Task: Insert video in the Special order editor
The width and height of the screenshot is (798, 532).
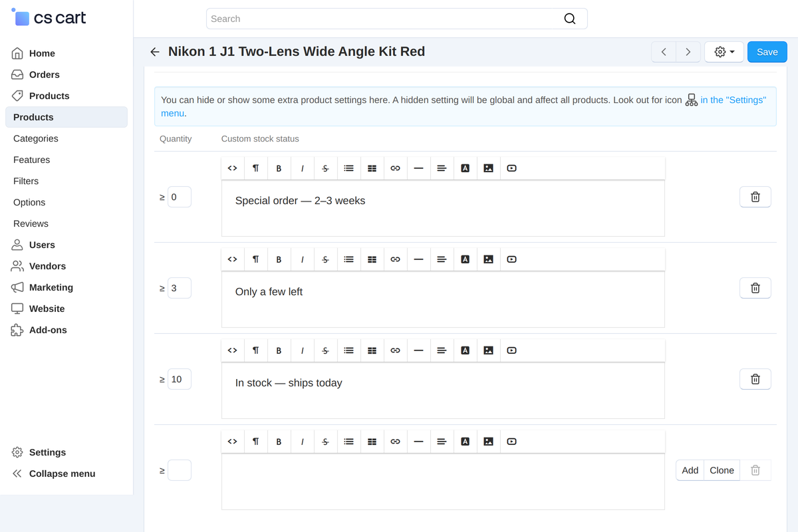Action: [x=511, y=168]
